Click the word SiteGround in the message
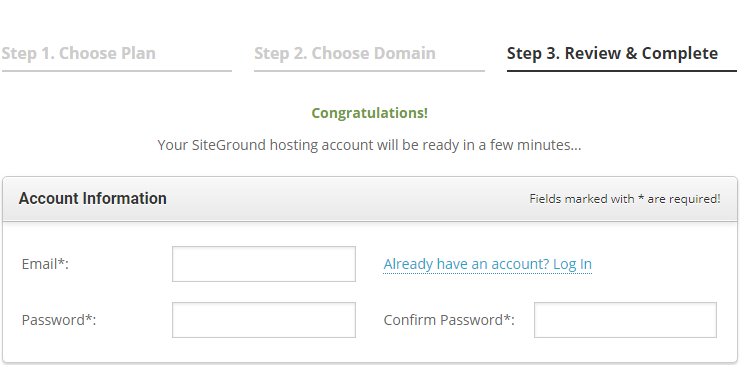 click(229, 145)
